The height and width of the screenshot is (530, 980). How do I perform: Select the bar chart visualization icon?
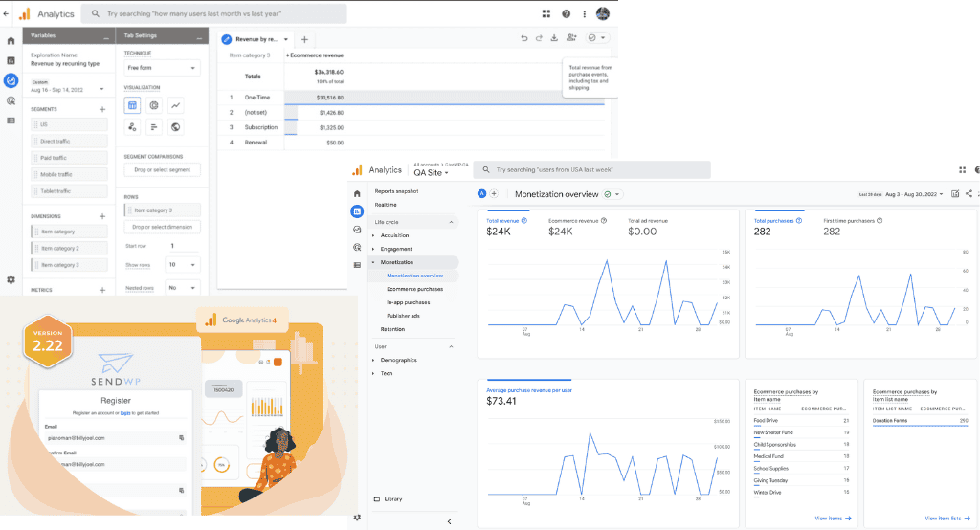154,127
